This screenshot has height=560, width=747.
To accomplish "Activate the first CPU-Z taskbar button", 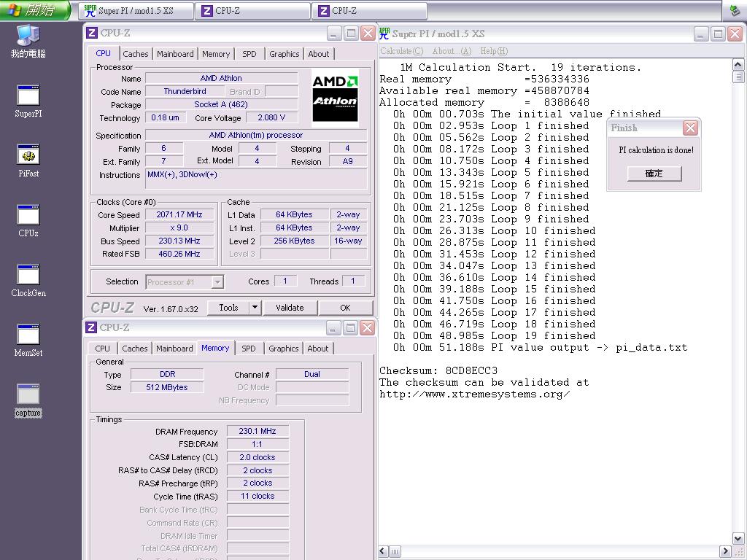I will (x=252, y=10).
